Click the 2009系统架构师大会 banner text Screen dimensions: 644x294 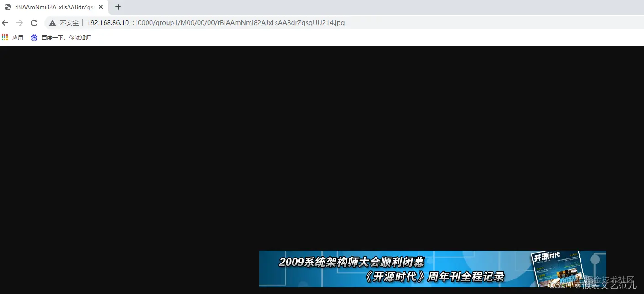pyautogui.click(x=351, y=262)
